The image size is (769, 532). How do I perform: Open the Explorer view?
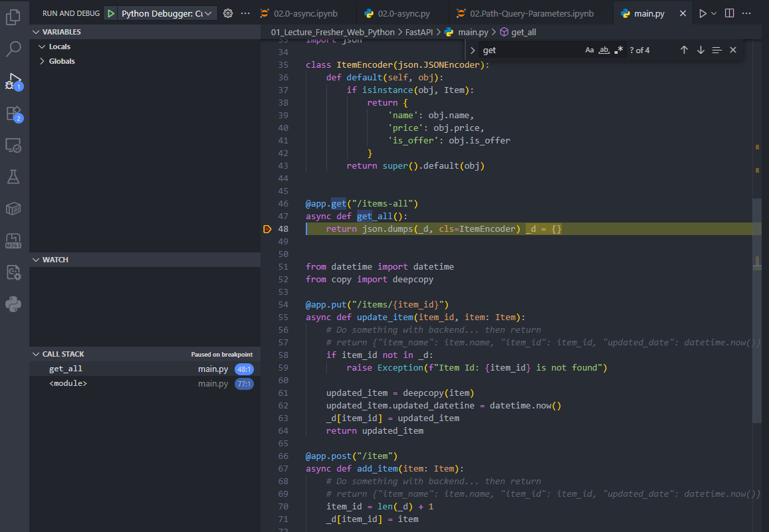[13, 17]
